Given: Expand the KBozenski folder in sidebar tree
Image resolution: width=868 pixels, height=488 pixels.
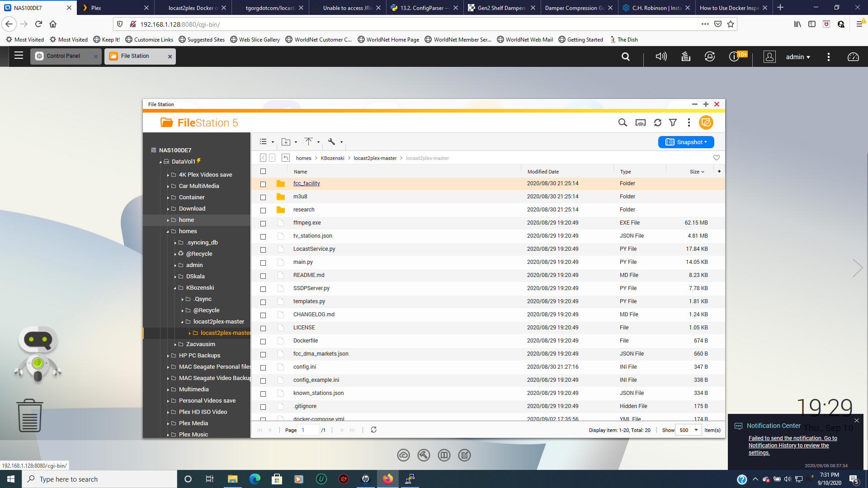Looking at the screenshot, I should [175, 288].
